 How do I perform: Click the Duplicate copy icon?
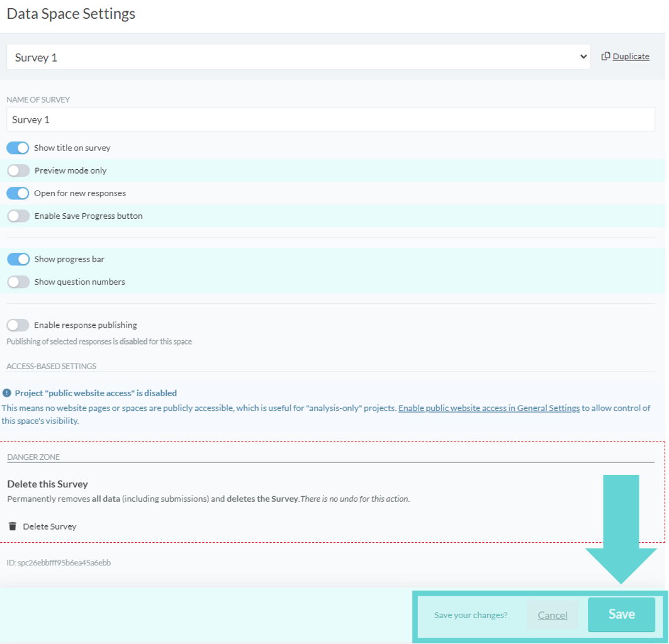(x=605, y=57)
